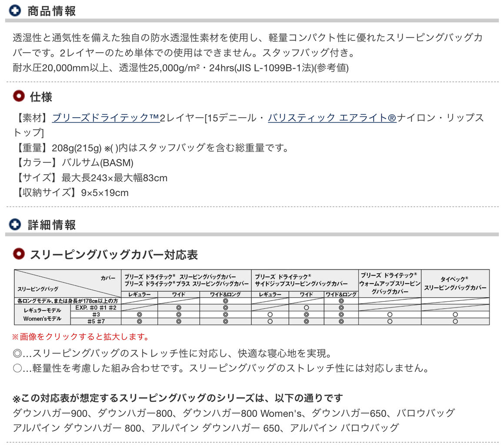Click the blue plus icon beside 詳細情報
This screenshot has width=504, height=445.
(15, 224)
